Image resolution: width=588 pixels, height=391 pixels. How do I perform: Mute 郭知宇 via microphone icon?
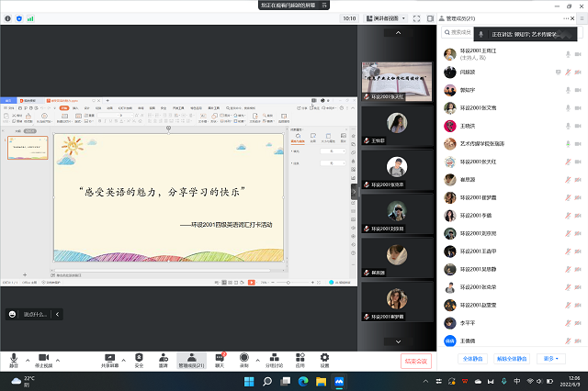(x=568, y=90)
